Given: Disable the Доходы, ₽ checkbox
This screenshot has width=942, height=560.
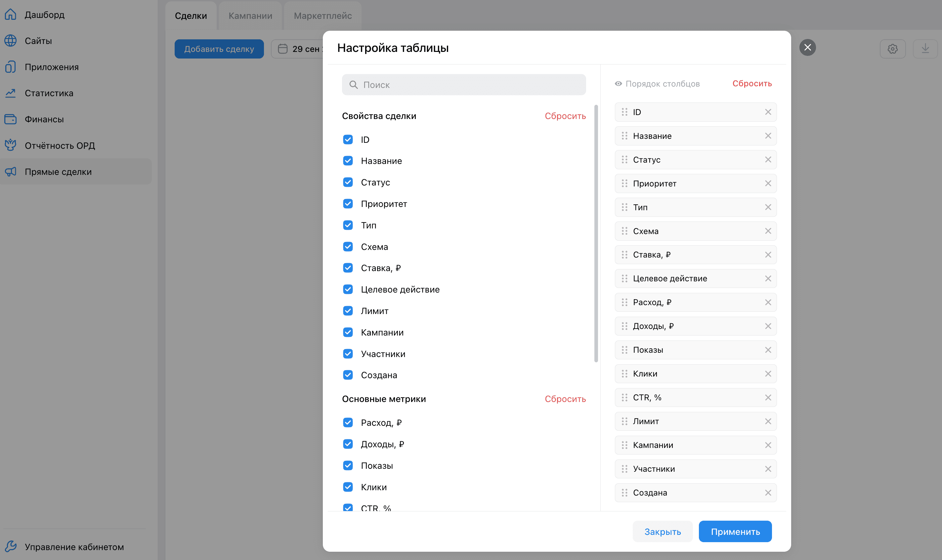Looking at the screenshot, I should (x=348, y=444).
